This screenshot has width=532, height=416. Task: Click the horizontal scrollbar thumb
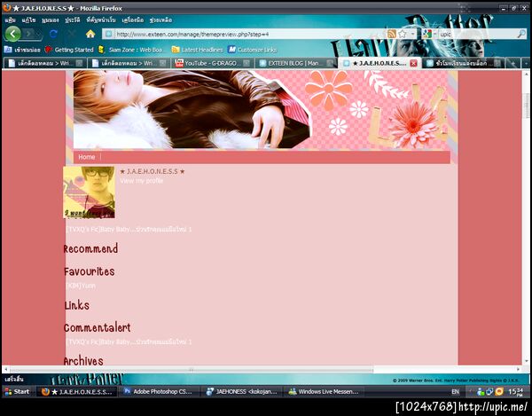(192, 369)
